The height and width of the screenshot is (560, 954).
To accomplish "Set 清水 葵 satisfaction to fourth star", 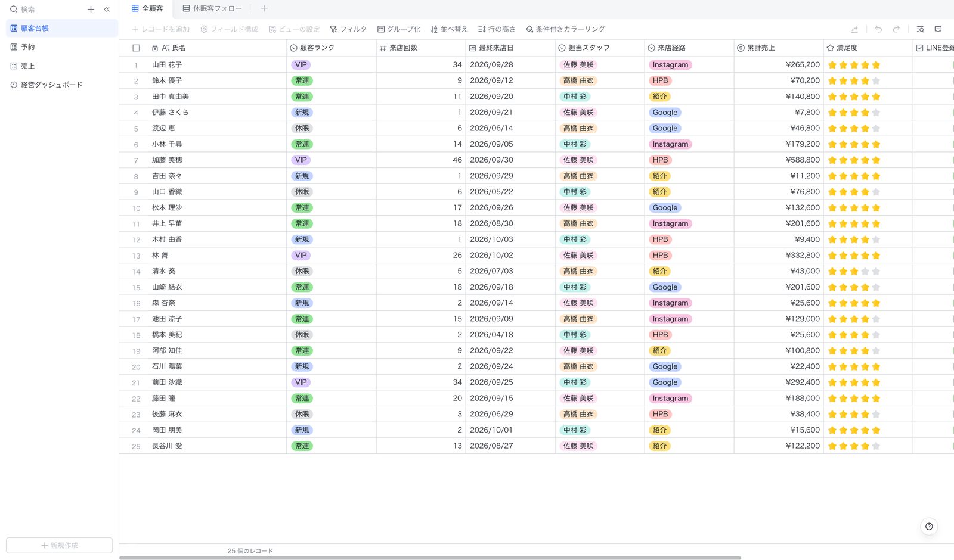I will click(x=865, y=271).
